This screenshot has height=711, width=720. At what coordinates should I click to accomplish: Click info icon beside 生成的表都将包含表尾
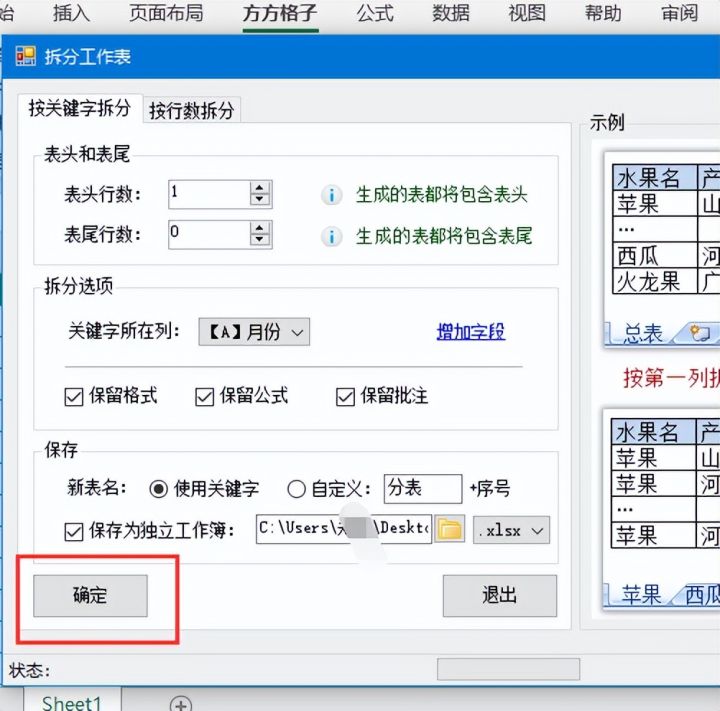point(331,237)
